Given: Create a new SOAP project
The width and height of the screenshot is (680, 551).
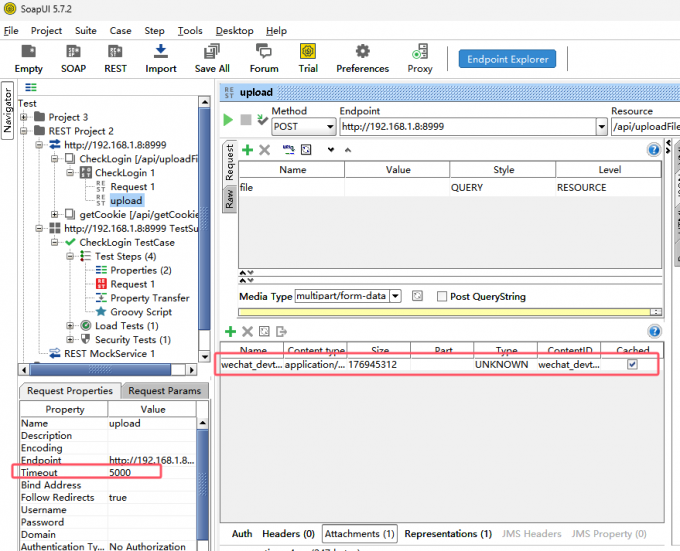Looking at the screenshot, I should 73,59.
